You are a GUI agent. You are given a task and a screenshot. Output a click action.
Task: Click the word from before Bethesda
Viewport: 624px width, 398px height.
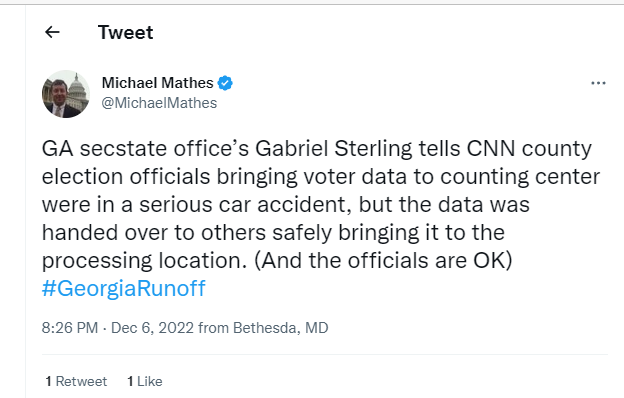click(213, 328)
